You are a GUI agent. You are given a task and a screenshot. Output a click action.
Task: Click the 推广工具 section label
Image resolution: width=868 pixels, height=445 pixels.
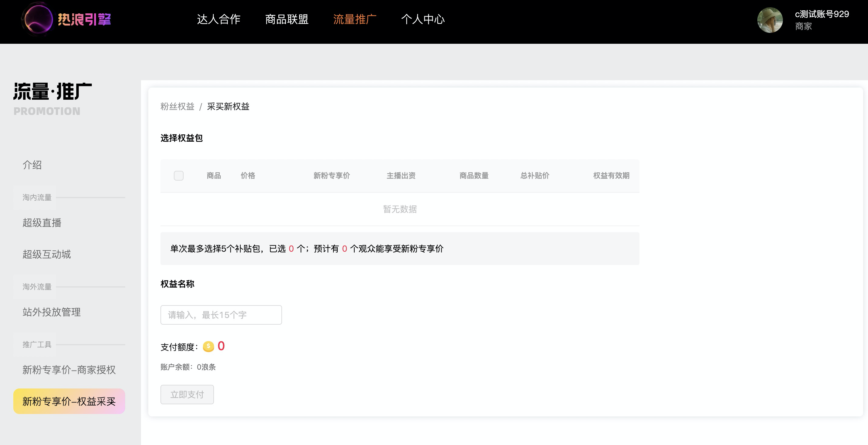pyautogui.click(x=37, y=344)
